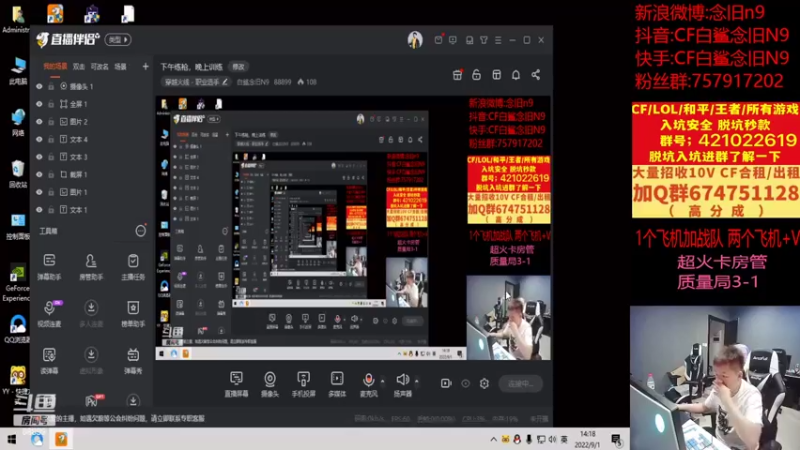Click the skin shirt icon in title bar
Image resolution: width=800 pixels, height=450 pixels.
point(484,40)
